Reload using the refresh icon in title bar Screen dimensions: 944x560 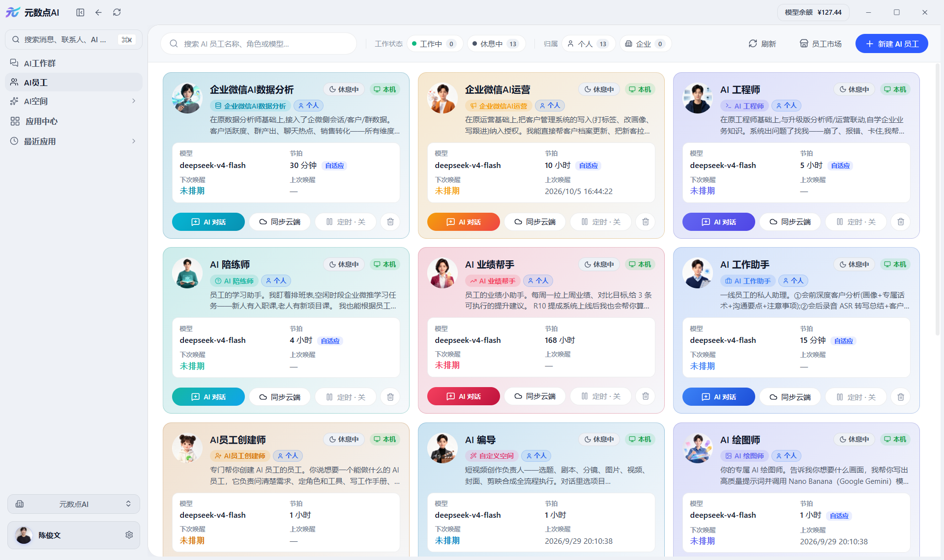(117, 12)
